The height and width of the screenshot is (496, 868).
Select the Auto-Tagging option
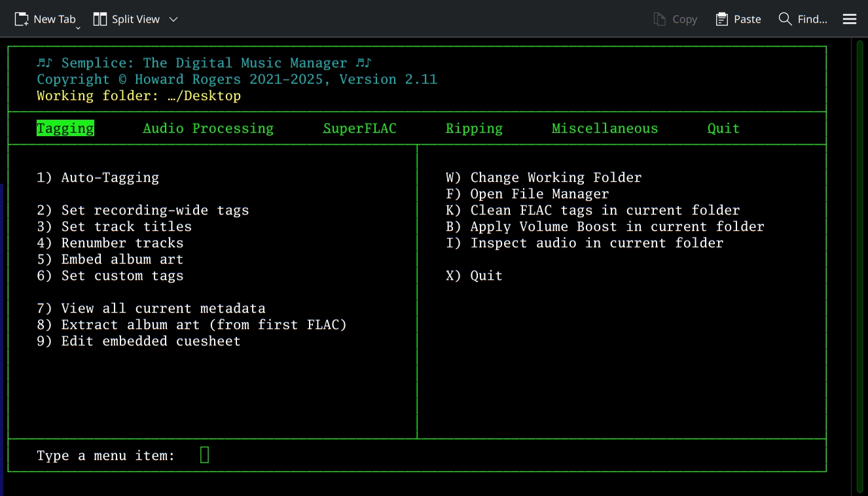98,177
